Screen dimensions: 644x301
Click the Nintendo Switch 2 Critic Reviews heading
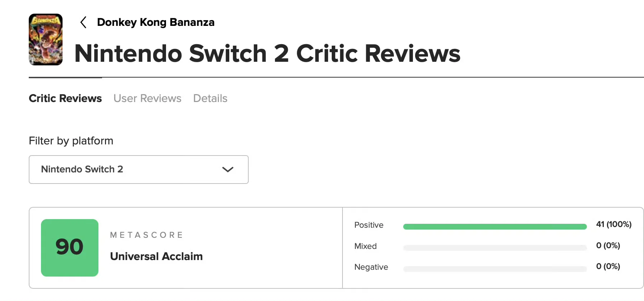tap(267, 54)
